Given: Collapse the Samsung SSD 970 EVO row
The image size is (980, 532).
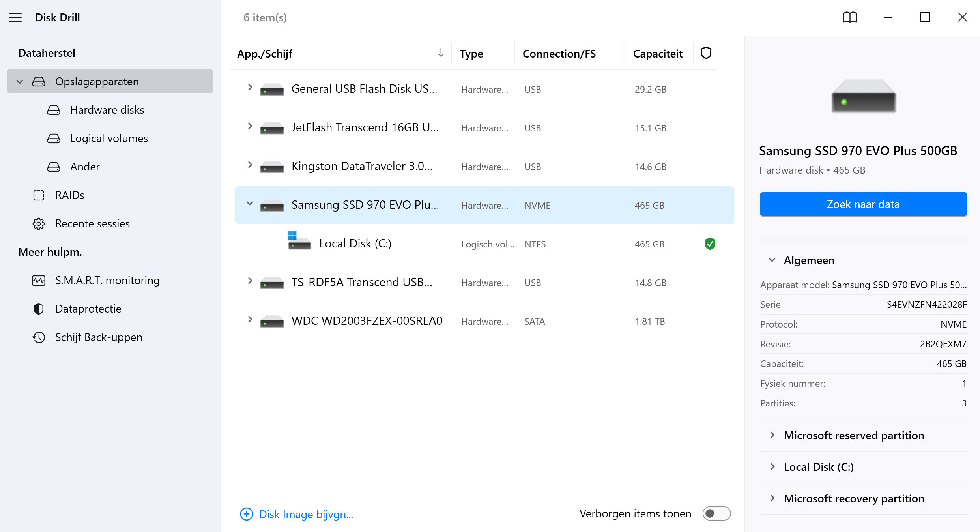Looking at the screenshot, I should (250, 204).
